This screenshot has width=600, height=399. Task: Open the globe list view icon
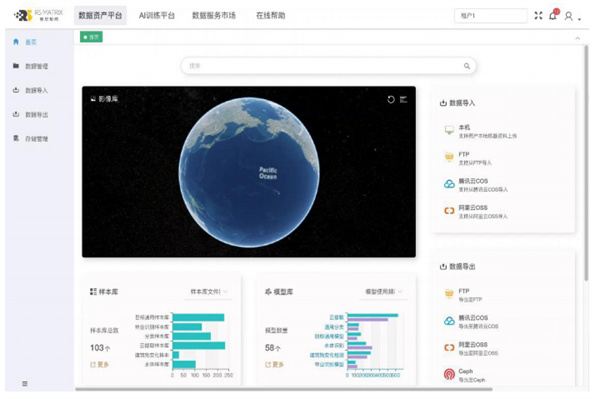(403, 99)
